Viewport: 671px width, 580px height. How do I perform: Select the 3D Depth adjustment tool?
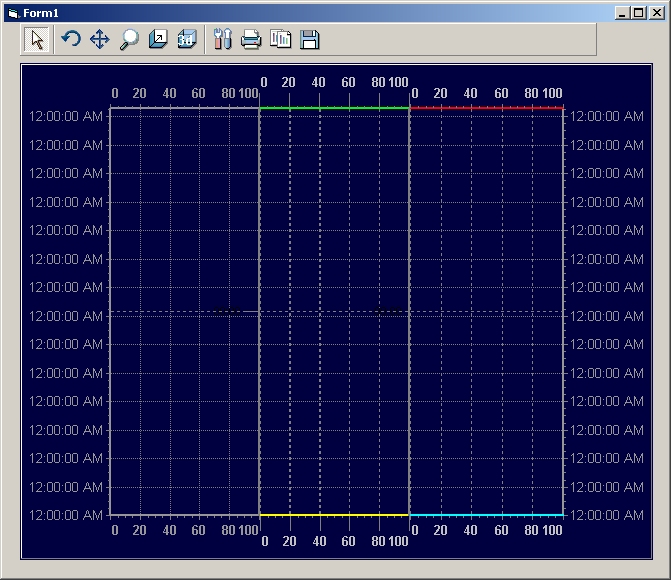(158, 39)
